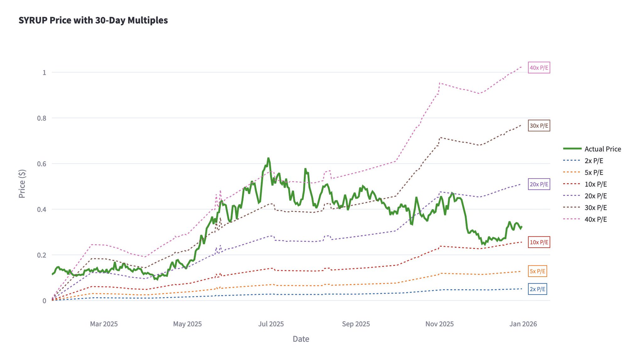Click the Nov 2025 x-axis label
Image resolution: width=644 pixels, height=359 pixels.
click(439, 324)
